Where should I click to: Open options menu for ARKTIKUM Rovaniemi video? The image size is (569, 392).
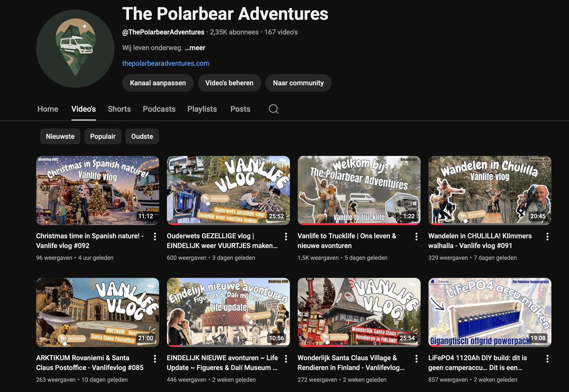(155, 359)
